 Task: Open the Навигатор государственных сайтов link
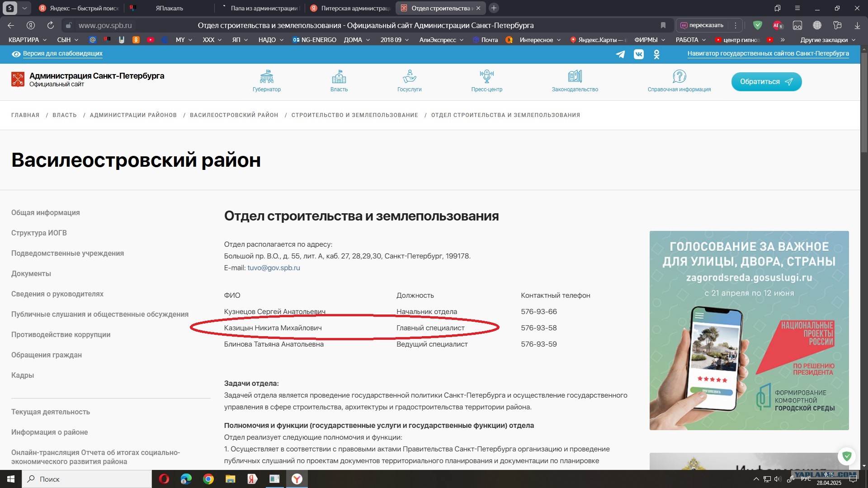pyautogui.click(x=768, y=54)
